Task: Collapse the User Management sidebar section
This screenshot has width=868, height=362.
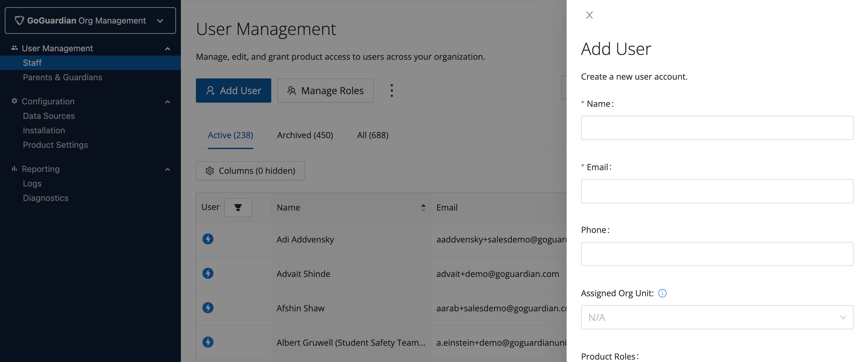Action: 168,49
